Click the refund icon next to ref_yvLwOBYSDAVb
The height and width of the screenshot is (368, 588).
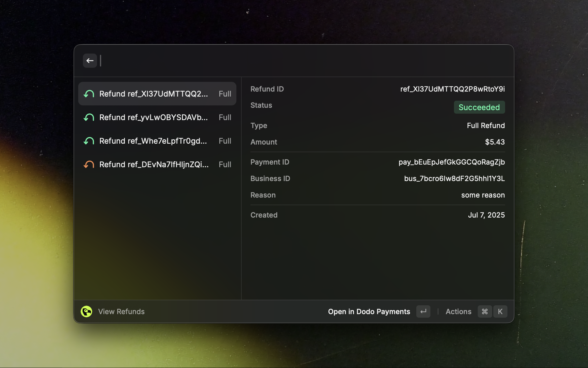point(88,117)
